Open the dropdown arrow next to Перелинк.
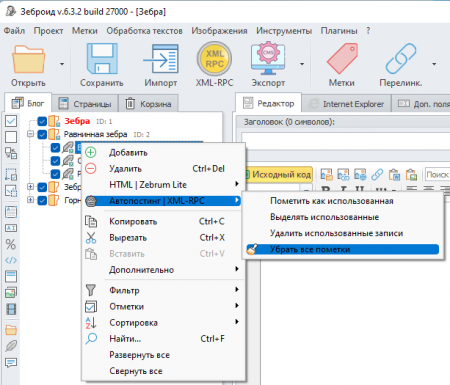Viewport: 450px width, 385px height. (x=434, y=64)
